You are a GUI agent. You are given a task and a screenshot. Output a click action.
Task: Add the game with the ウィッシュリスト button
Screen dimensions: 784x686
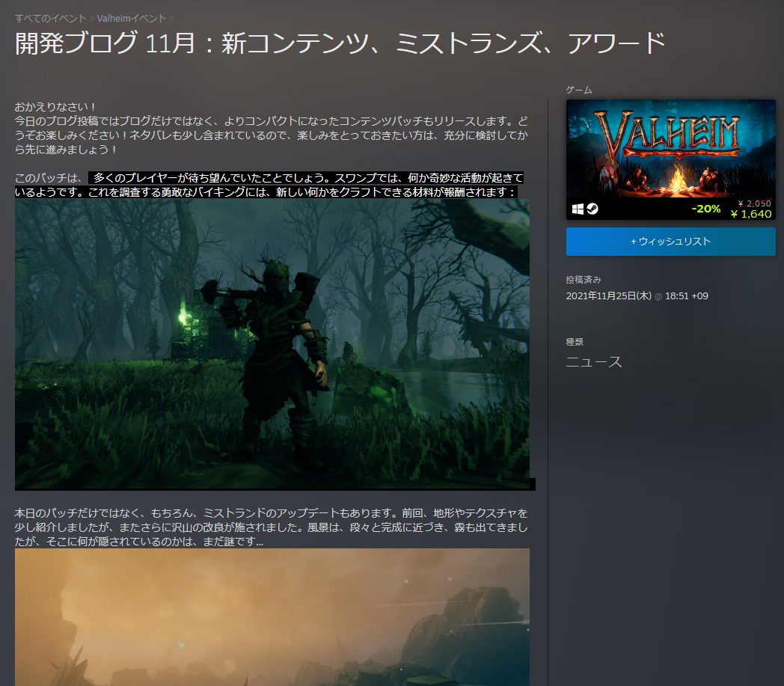click(x=670, y=242)
